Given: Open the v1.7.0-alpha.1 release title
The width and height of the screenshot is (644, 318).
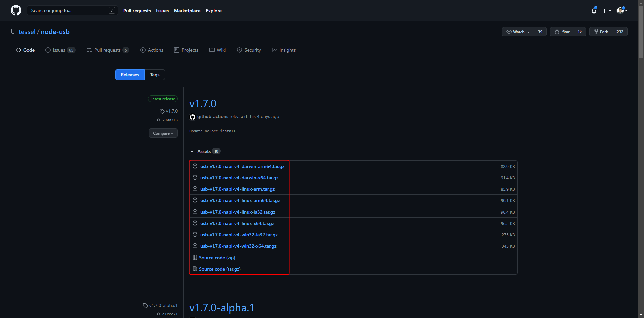Looking at the screenshot, I should [221, 308].
